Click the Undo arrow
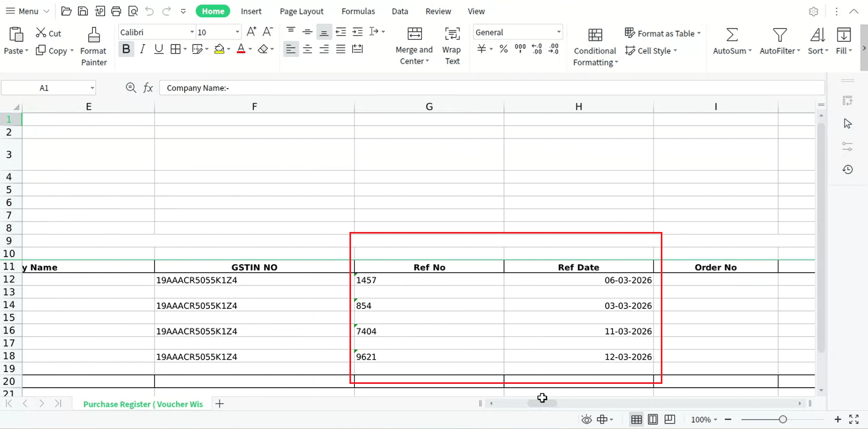This screenshot has width=868, height=429. point(150,11)
